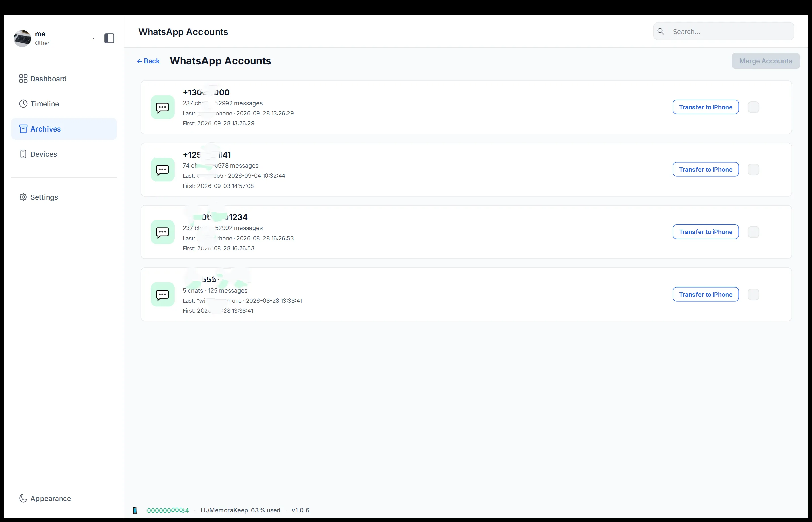Mark the checkbox for the 5-chats account

click(753, 294)
